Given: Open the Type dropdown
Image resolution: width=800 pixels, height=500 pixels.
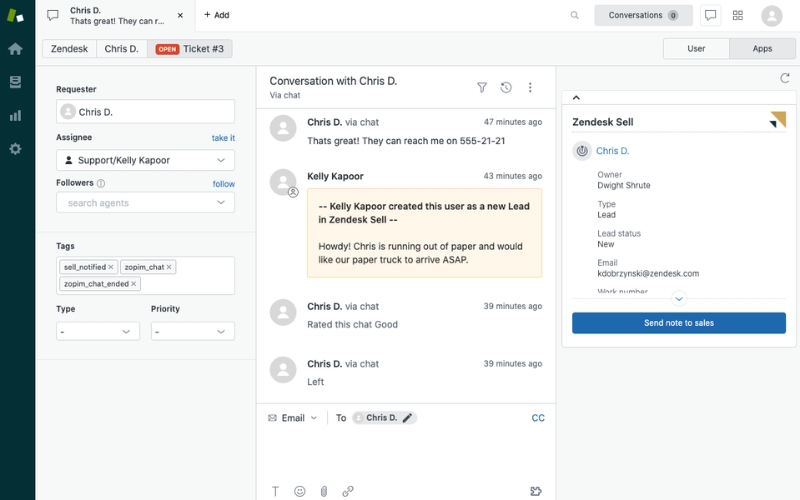Looking at the screenshot, I should (x=97, y=332).
